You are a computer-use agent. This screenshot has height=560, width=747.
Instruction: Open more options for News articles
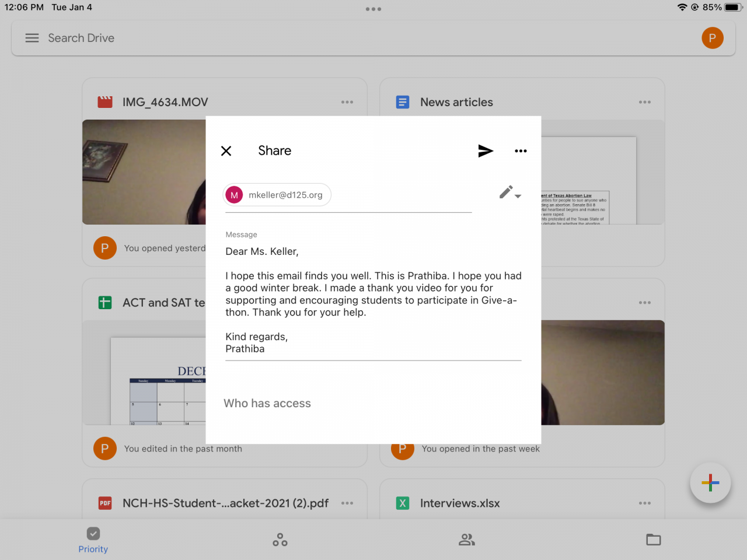coord(645,102)
